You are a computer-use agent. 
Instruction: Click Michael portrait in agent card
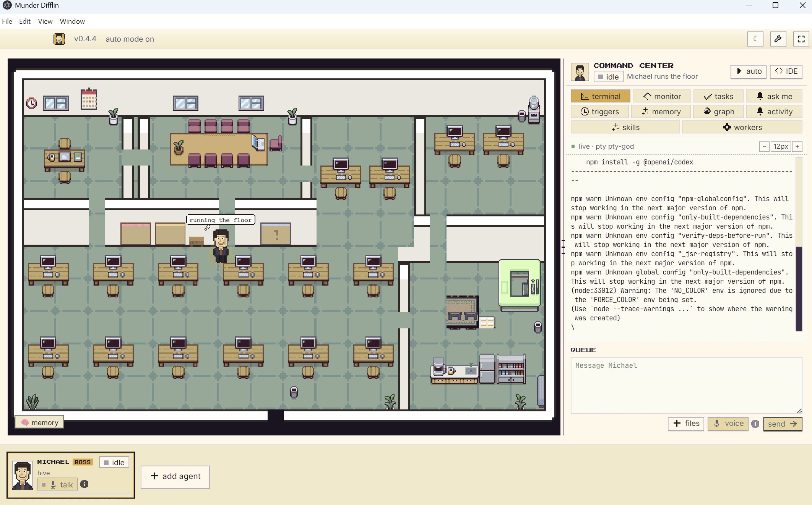[22, 475]
